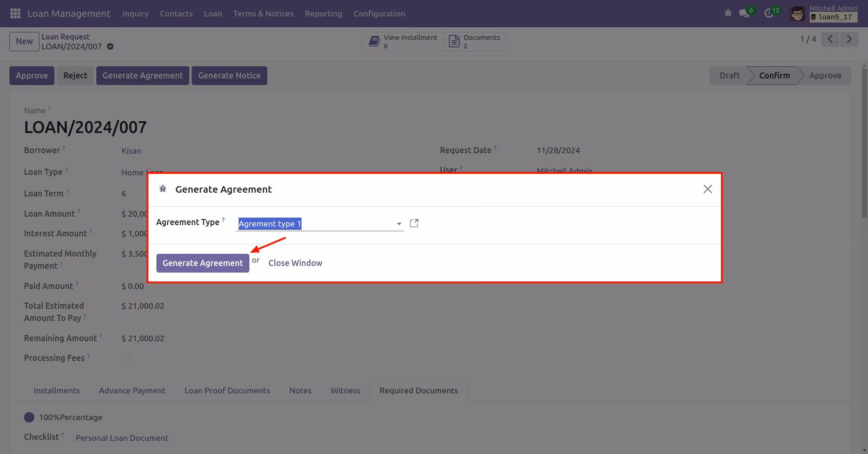Go to next record arrow

click(x=849, y=39)
